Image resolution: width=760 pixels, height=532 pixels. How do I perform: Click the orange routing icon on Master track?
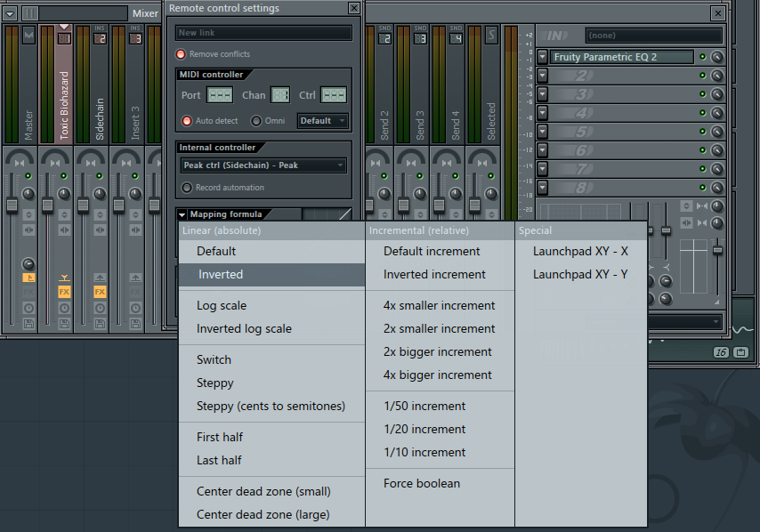pos(28,278)
